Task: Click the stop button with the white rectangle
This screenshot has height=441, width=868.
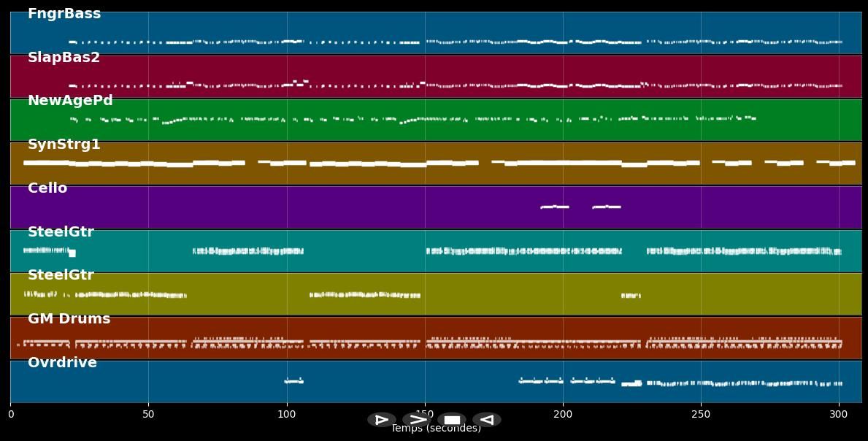Action: 452,420
